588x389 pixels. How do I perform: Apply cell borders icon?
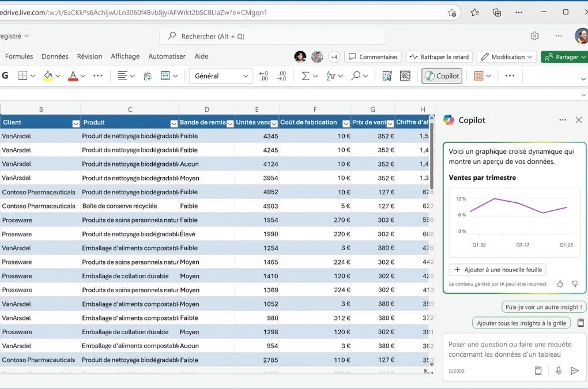23,75
